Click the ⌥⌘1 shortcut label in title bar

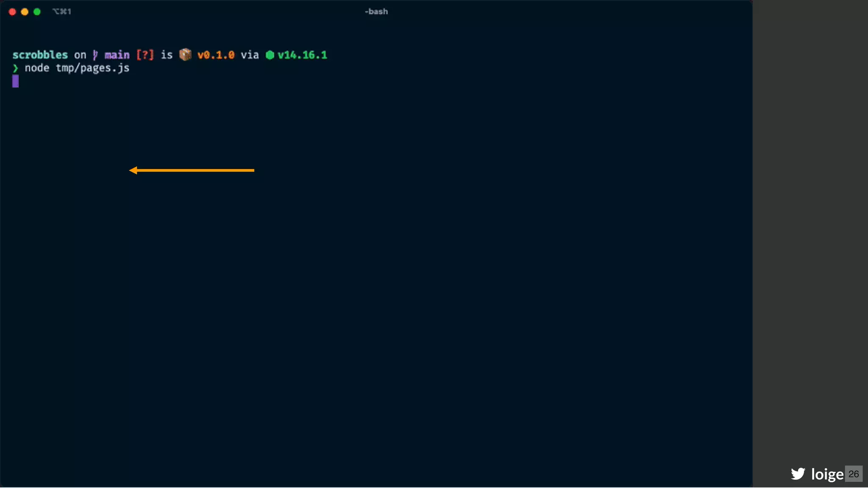click(62, 12)
